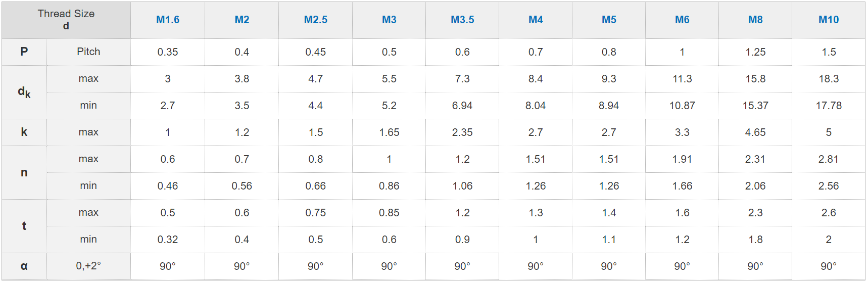Open the M5 thread size link
Image resolution: width=868 pixels, height=282 pixels.
pos(609,20)
